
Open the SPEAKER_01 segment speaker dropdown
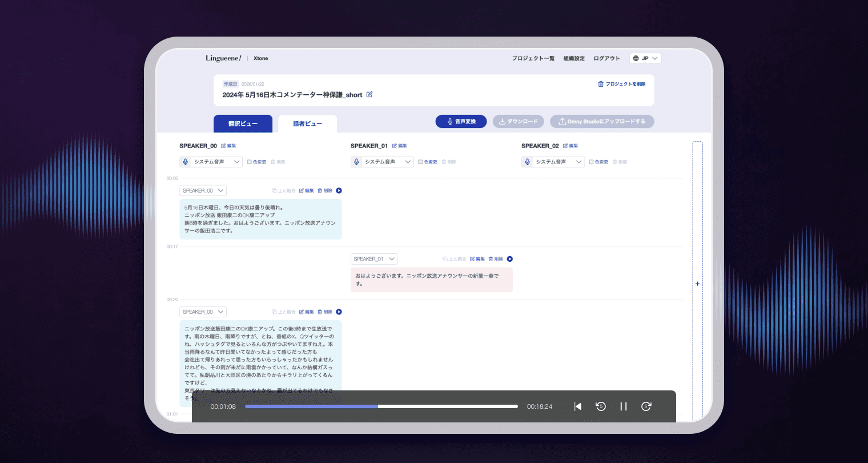tap(374, 259)
